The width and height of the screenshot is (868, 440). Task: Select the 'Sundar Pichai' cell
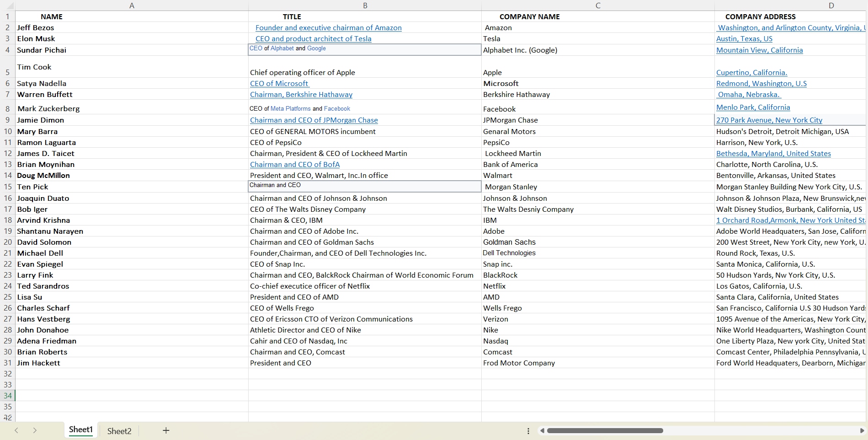pos(132,50)
